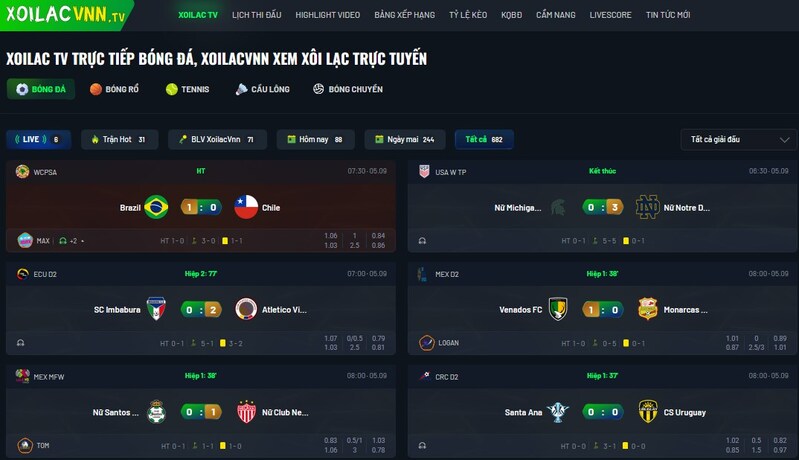Click the CS Uruguay club badge
This screenshot has width=799, height=460.
point(648,412)
